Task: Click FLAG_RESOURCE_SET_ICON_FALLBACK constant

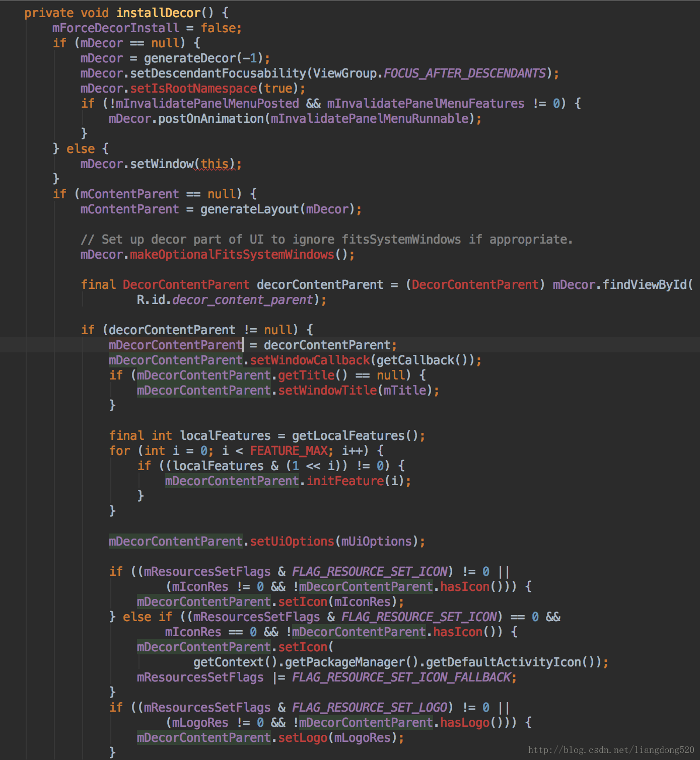Action: [x=401, y=677]
